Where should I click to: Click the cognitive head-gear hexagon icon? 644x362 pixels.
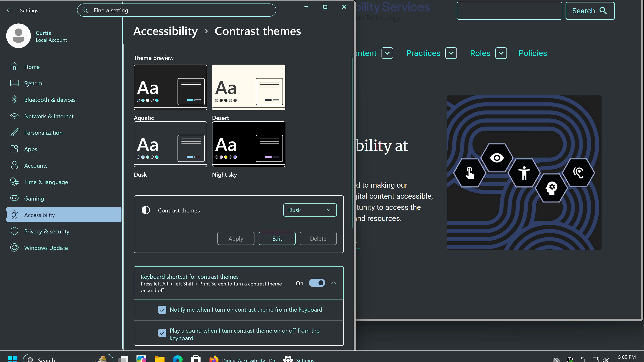tap(552, 188)
